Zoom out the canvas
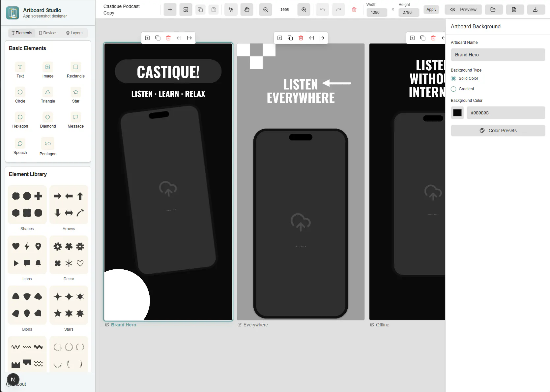 [266, 10]
